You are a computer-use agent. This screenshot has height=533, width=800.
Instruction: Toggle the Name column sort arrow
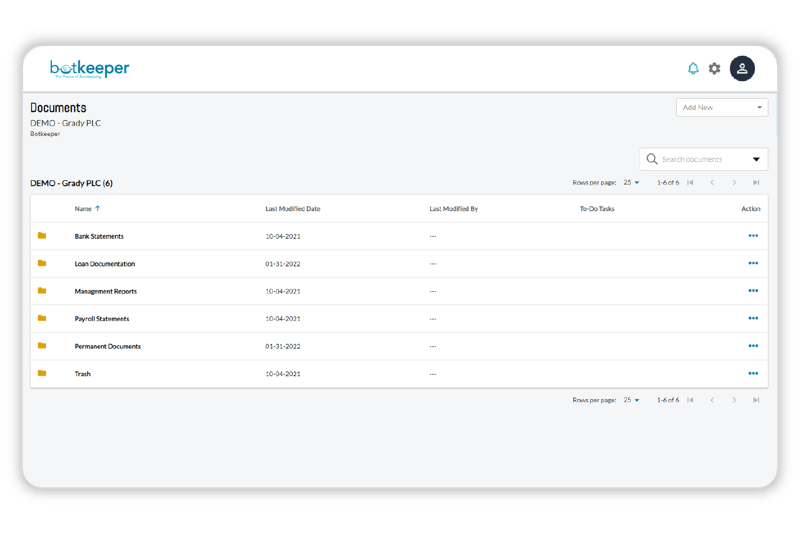click(x=97, y=208)
